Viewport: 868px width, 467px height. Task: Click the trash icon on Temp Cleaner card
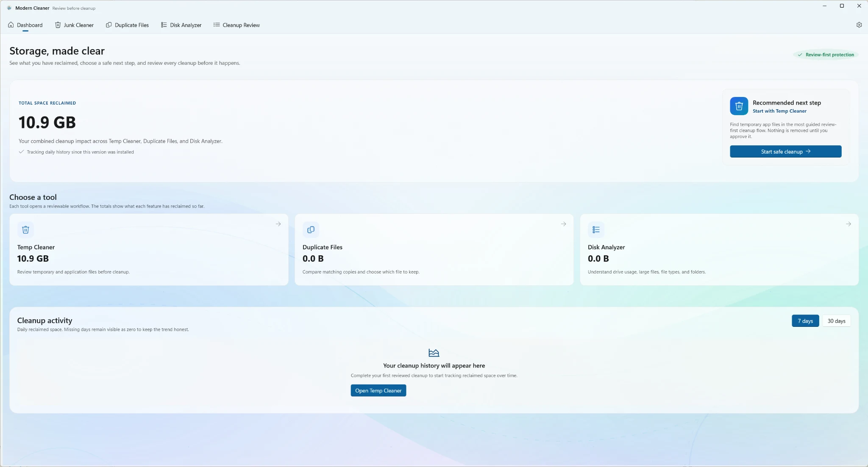(x=25, y=229)
